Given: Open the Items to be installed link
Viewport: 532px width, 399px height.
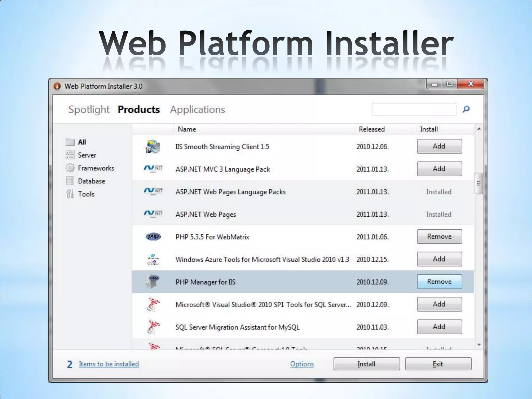Looking at the screenshot, I should [109, 364].
